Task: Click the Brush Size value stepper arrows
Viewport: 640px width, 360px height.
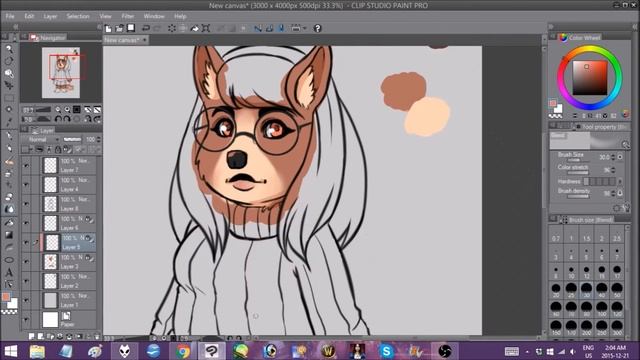Action: coord(613,157)
